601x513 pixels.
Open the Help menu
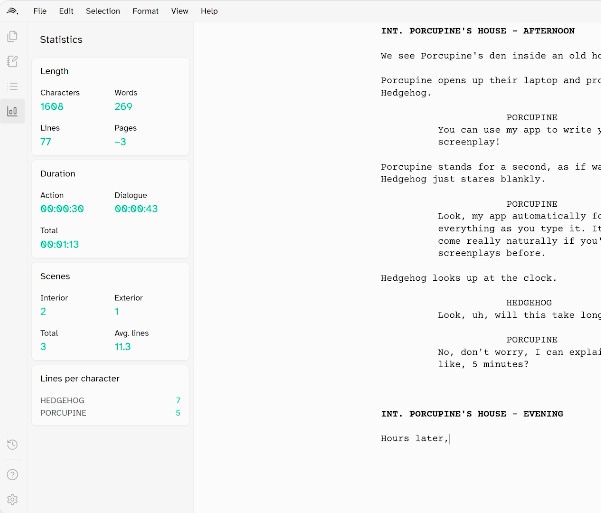pos(209,11)
